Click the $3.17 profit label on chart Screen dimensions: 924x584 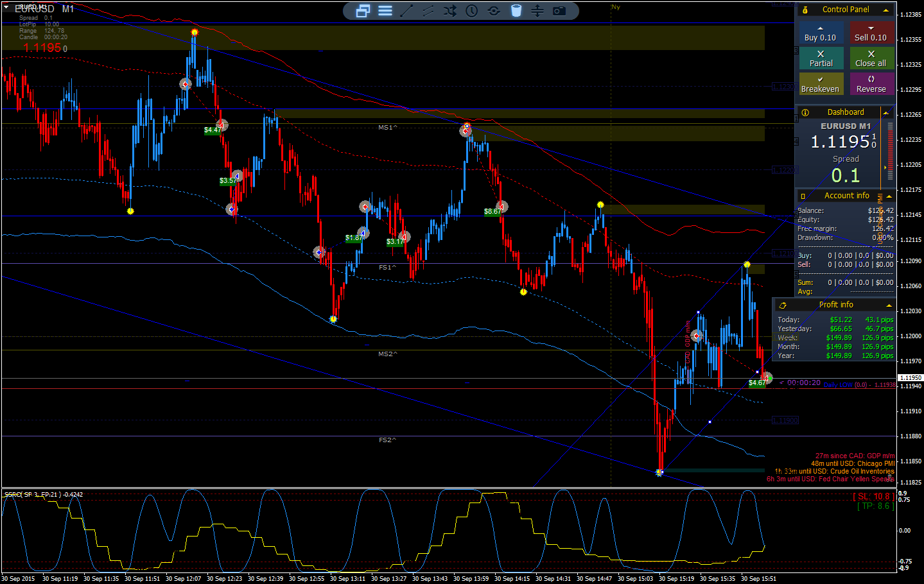[395, 241]
